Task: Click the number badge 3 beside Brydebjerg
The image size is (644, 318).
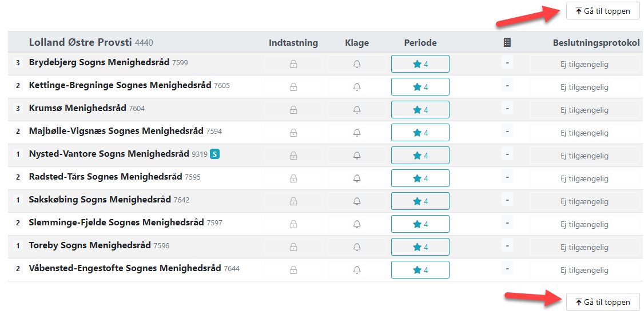Action: pyautogui.click(x=18, y=63)
